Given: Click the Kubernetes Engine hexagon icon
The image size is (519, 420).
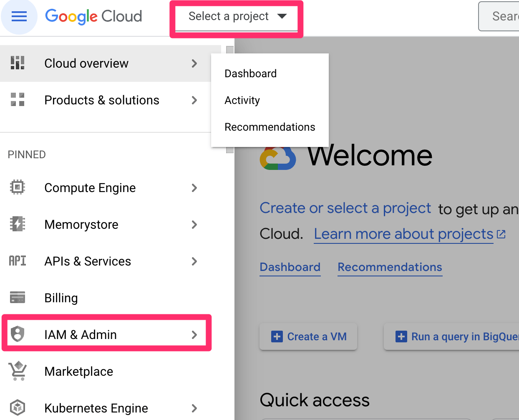Looking at the screenshot, I should (18, 407).
